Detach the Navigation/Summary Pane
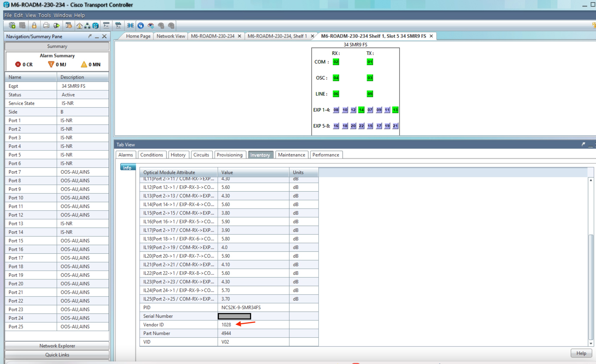 pyautogui.click(x=90, y=36)
